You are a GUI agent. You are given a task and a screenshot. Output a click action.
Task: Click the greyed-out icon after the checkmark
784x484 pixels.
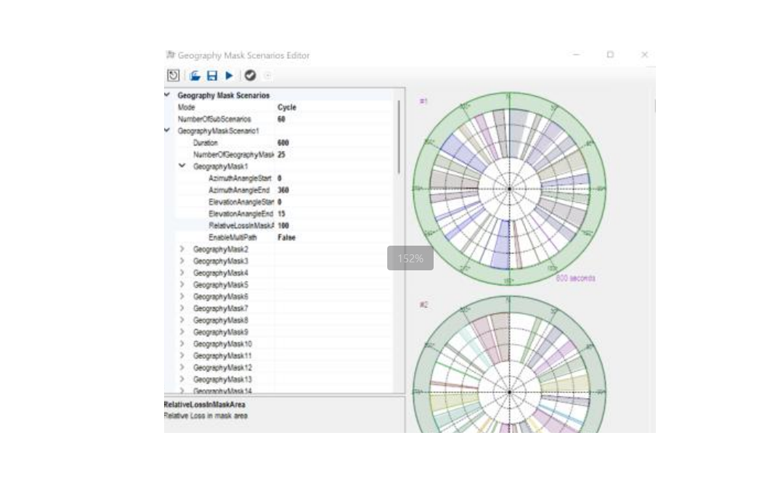267,75
